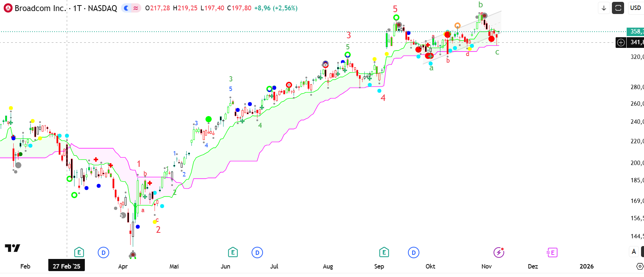Click the 27 Feb '25 date label
The height and width of the screenshot is (277, 644).
pyautogui.click(x=66, y=266)
